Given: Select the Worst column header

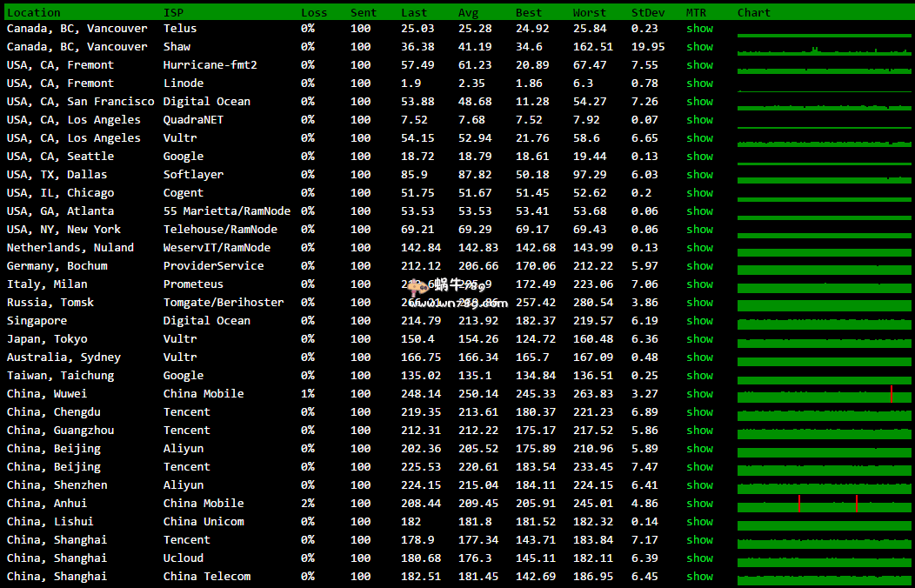Looking at the screenshot, I should (x=590, y=13).
